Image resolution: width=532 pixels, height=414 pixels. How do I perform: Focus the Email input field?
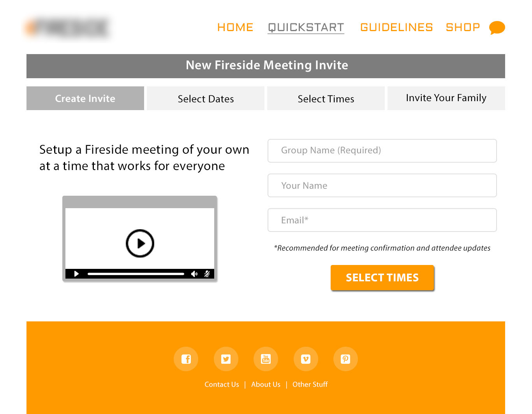(x=382, y=220)
